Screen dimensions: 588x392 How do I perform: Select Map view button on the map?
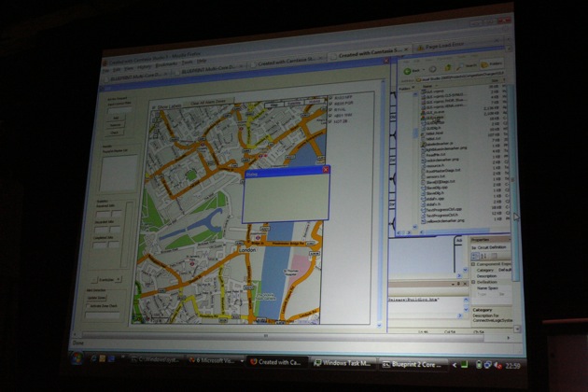(x=273, y=105)
